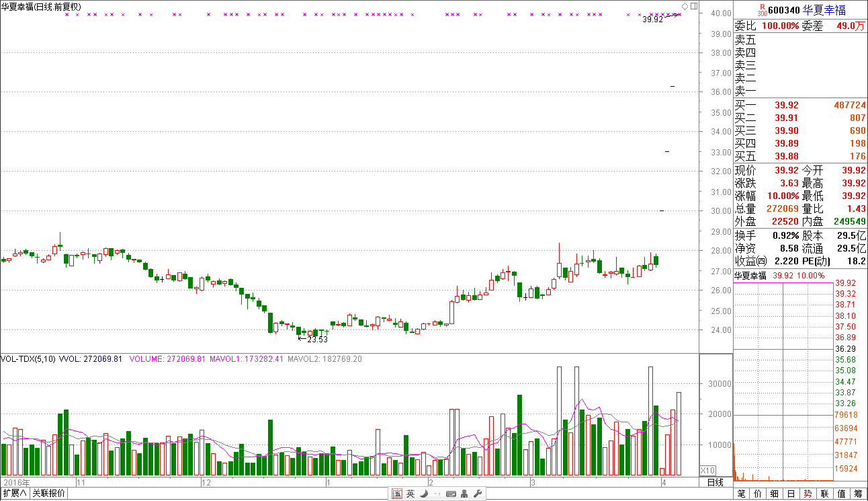This screenshot has width=868, height=501.
Task: Click the 外盘 value 22520
Action: tap(785, 222)
